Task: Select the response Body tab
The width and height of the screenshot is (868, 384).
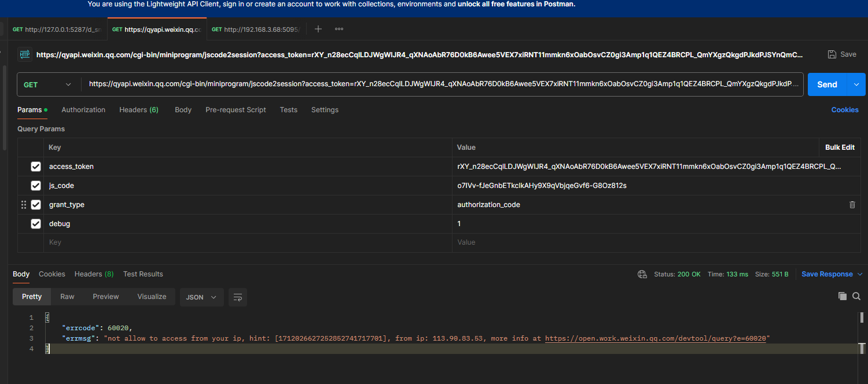Action: (x=21, y=274)
